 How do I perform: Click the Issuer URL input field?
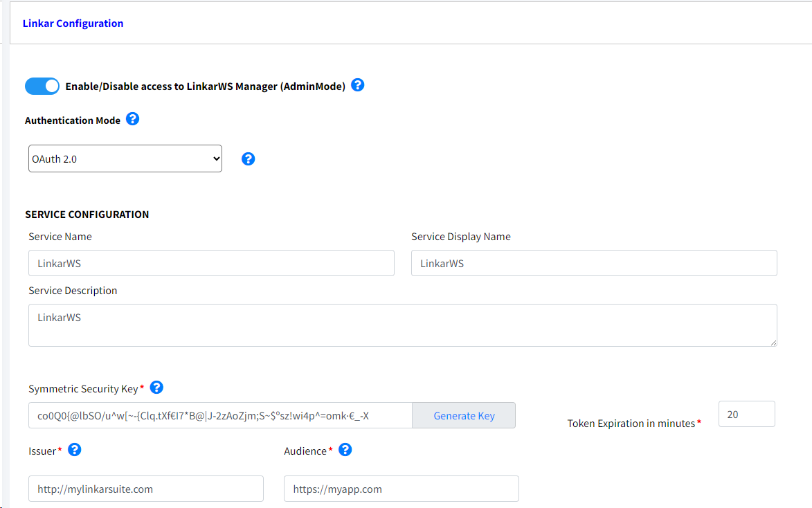pos(146,489)
